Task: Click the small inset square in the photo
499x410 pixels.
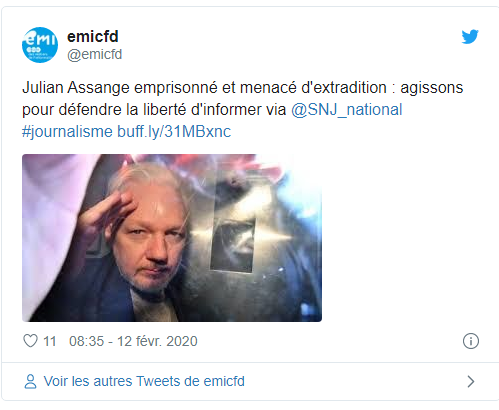Action: point(233,245)
